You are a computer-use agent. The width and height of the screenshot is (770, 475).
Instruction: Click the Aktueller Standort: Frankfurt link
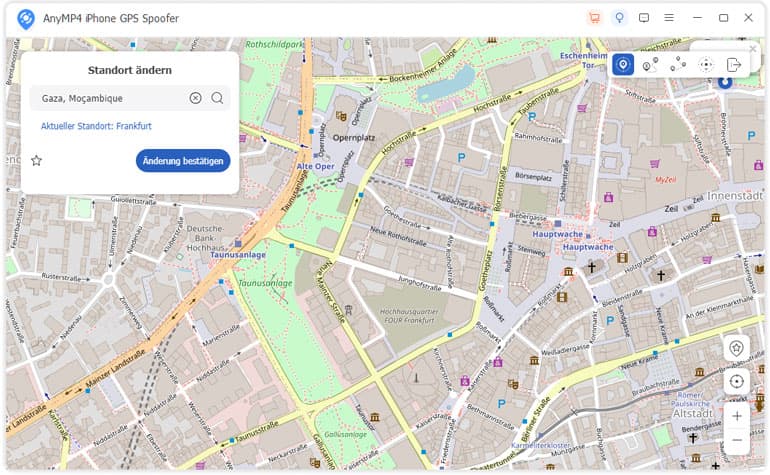[96, 126]
